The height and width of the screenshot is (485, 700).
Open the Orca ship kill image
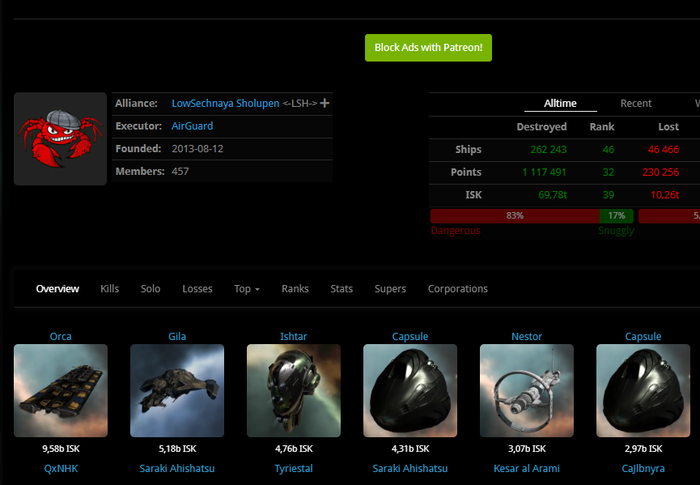click(60, 391)
